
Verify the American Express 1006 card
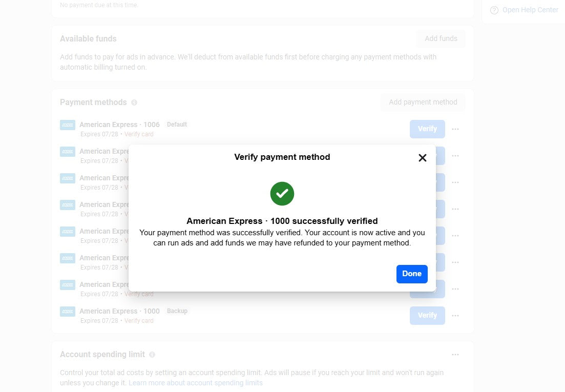(x=427, y=129)
